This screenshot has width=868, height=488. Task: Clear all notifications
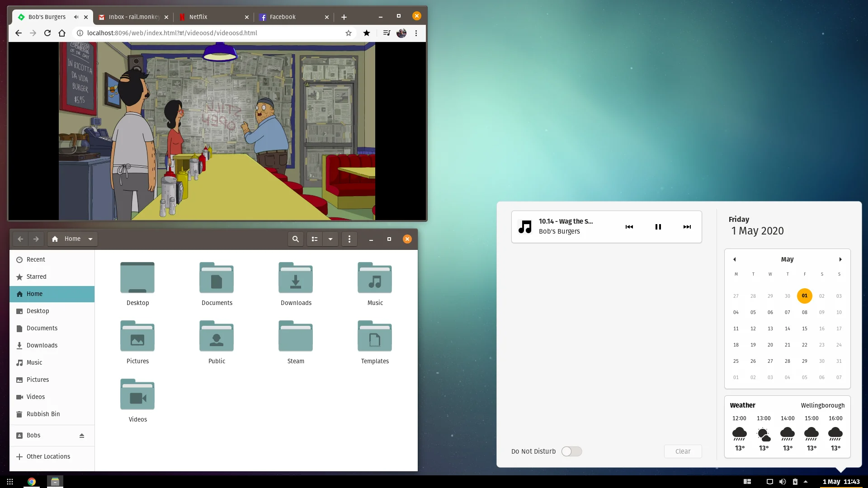coord(683,451)
